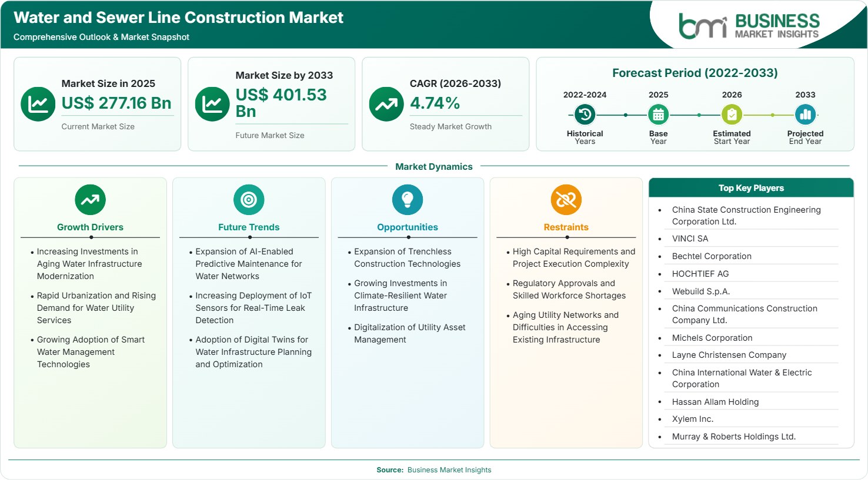Click Digitalization of Utility Asset Management bullet

pyautogui.click(x=409, y=334)
